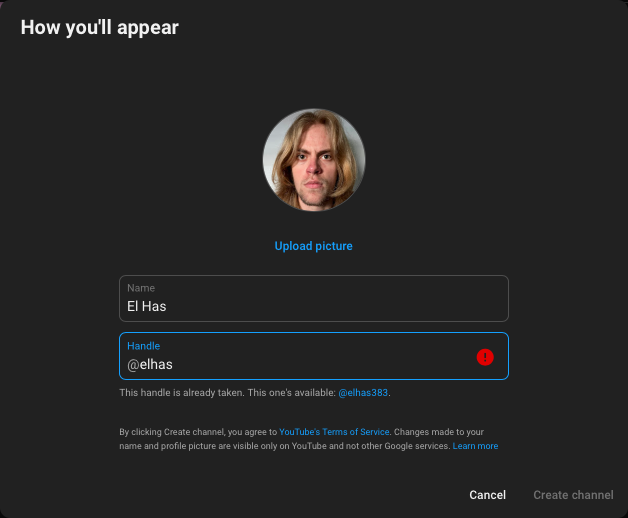Focus the Name input field
Screen dimensions: 628x518
(314, 298)
